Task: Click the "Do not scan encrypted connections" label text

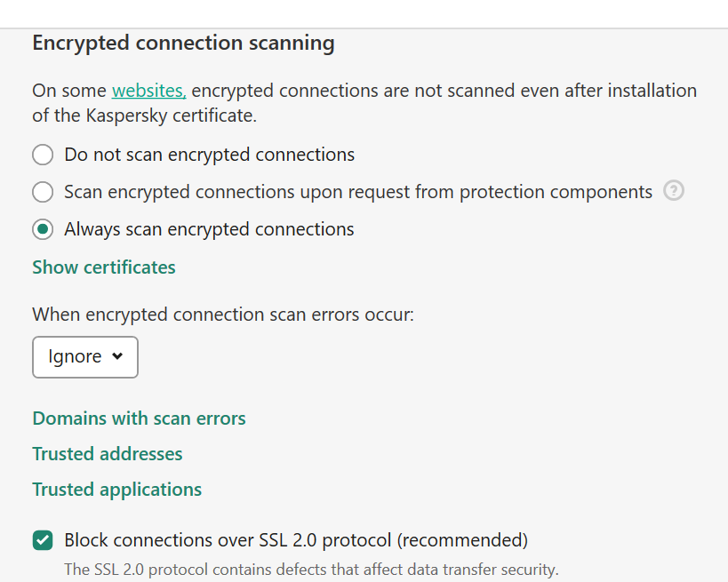Action: (x=209, y=155)
